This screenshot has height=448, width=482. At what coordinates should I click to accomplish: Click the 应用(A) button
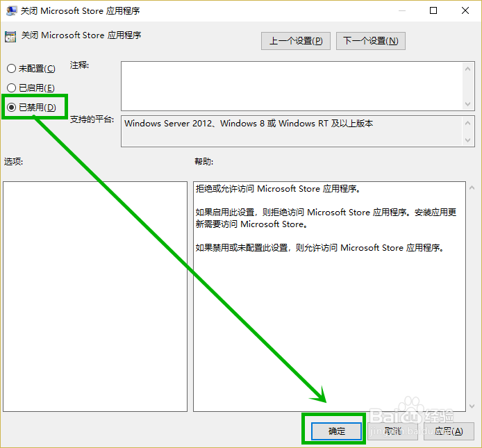coord(449,431)
